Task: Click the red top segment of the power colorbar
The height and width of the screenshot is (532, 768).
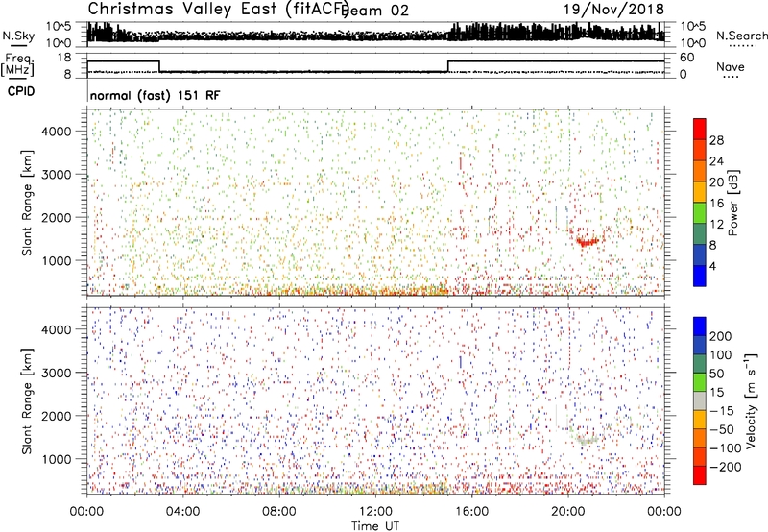Action: point(700,130)
